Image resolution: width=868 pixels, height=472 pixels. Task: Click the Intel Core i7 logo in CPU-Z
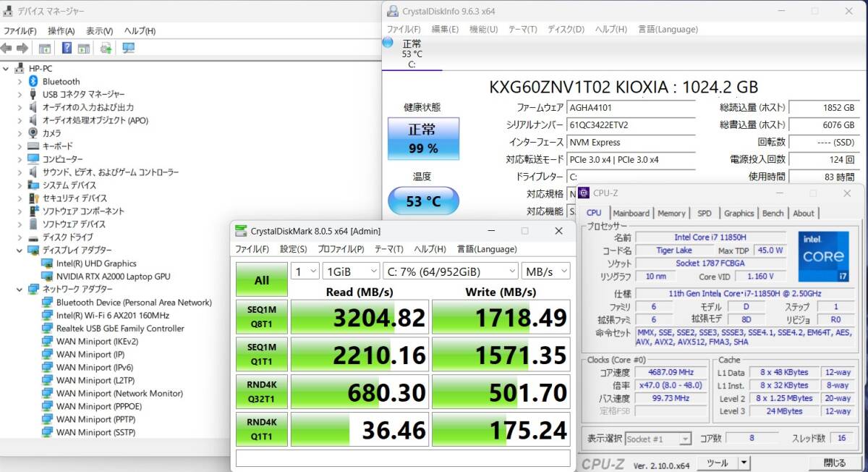(x=823, y=257)
